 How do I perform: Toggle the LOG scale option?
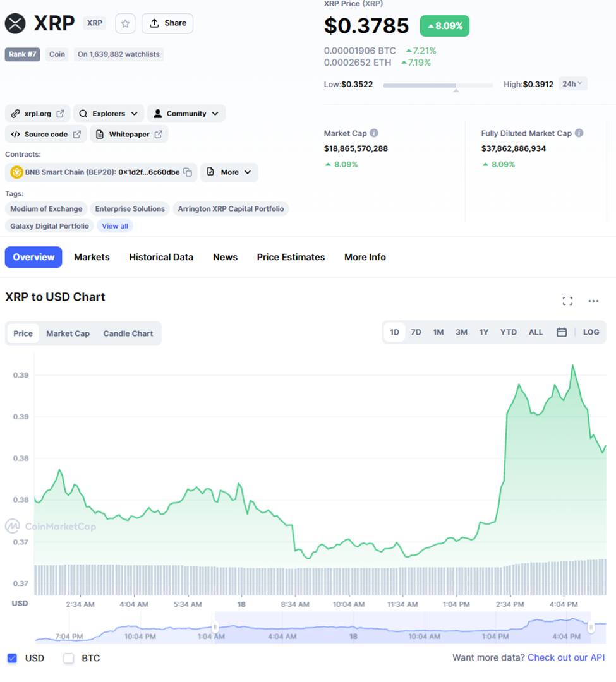pyautogui.click(x=591, y=332)
